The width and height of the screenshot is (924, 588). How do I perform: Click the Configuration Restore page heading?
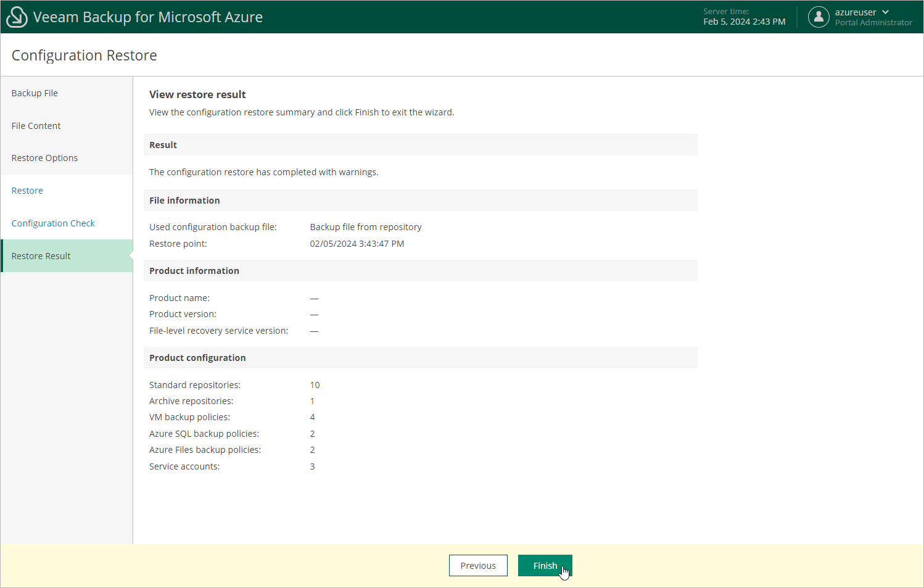click(x=85, y=56)
